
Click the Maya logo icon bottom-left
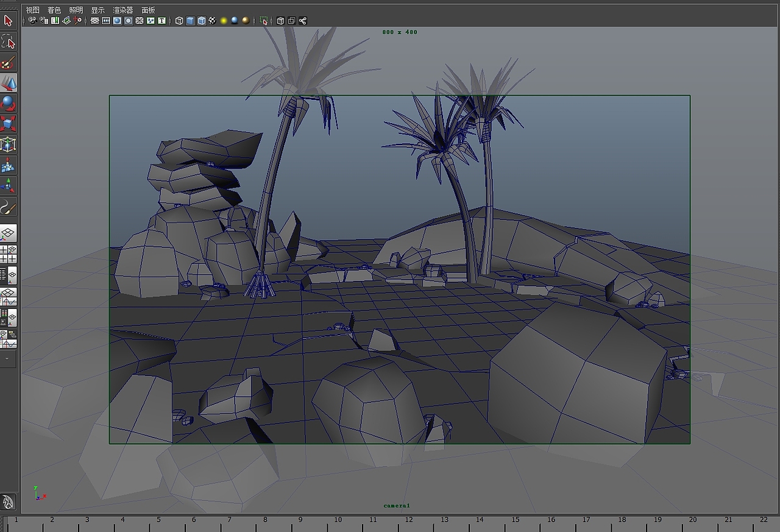coord(8,502)
